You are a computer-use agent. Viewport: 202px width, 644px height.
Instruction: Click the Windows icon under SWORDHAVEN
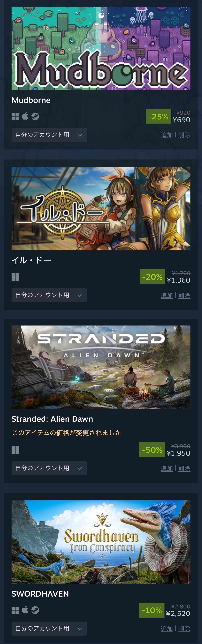(15, 610)
